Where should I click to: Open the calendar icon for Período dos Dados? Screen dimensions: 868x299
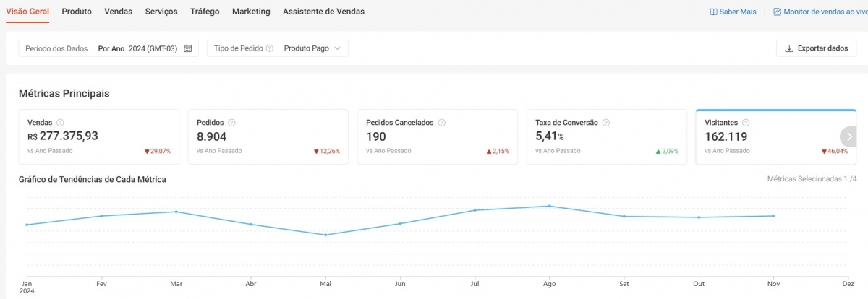(x=188, y=48)
